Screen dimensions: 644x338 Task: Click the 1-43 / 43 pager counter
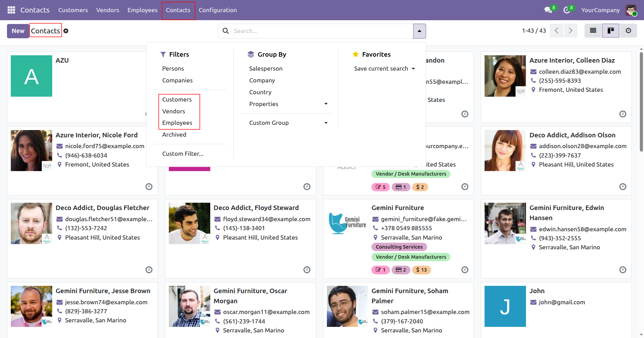coord(534,31)
